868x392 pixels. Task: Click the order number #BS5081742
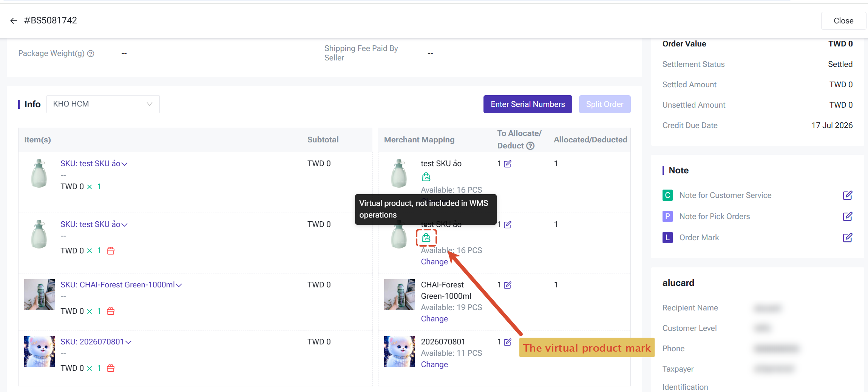[51, 20]
